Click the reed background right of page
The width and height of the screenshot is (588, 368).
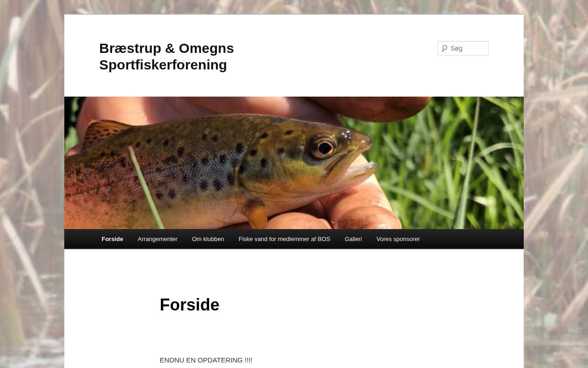click(556, 184)
